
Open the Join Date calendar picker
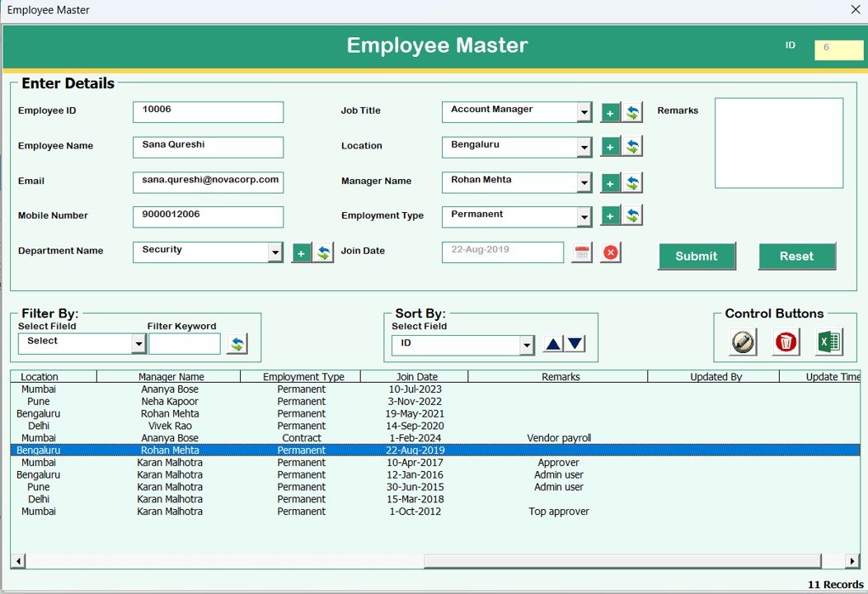pos(581,252)
